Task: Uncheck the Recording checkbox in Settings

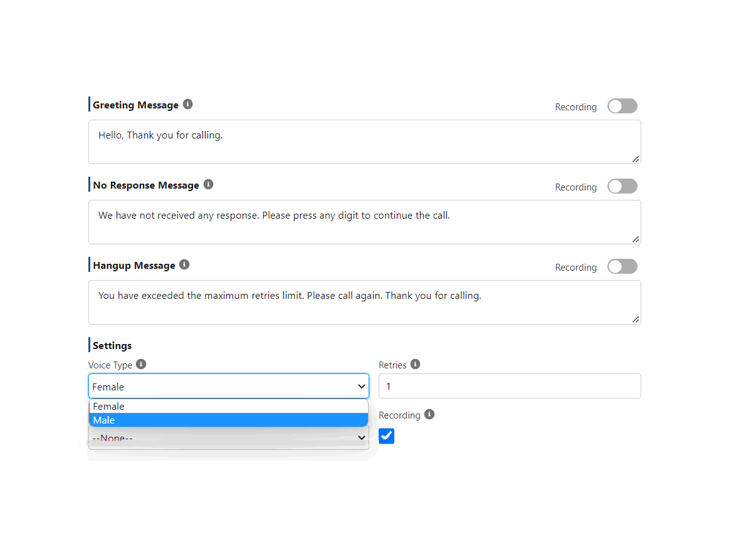Action: coord(387,436)
